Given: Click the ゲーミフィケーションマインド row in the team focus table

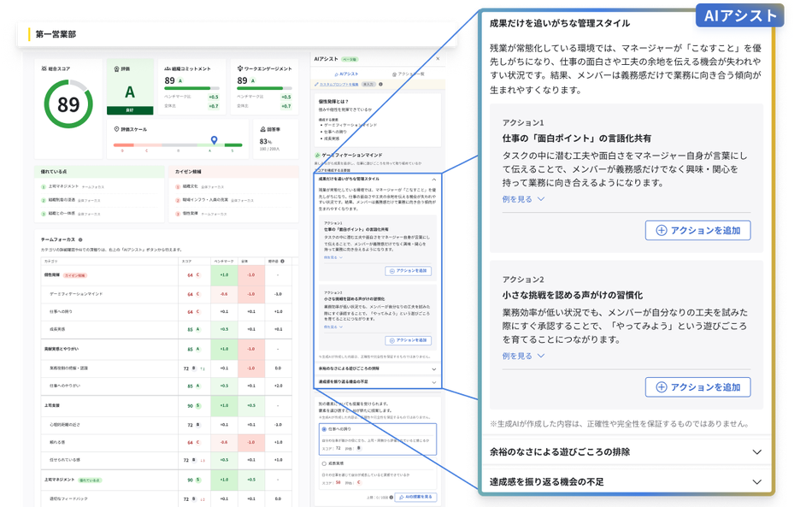Looking at the screenshot, I should (166, 293).
